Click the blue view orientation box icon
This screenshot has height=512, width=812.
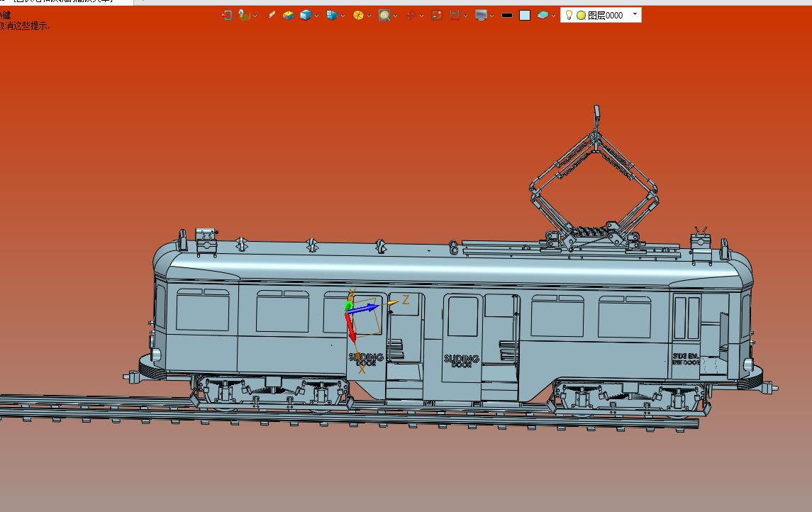point(331,15)
